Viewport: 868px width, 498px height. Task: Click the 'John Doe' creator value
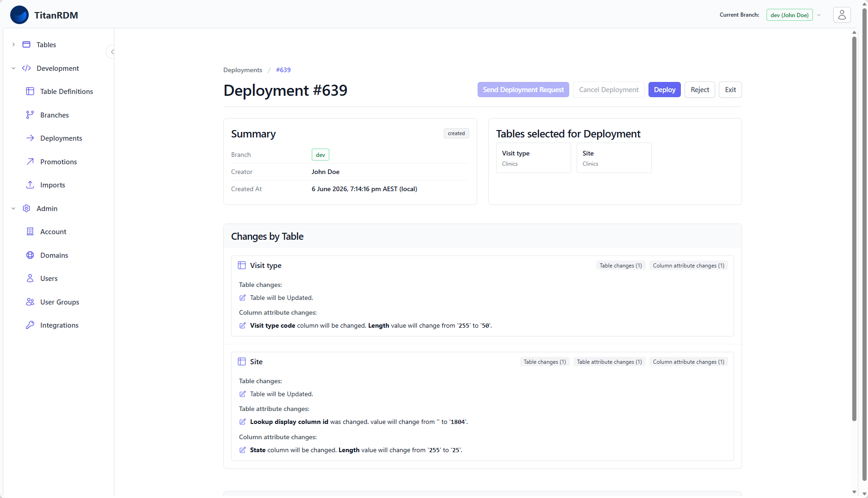[326, 172]
